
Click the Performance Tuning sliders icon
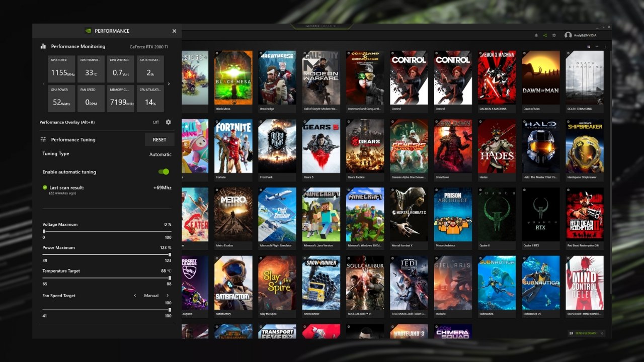tap(43, 140)
